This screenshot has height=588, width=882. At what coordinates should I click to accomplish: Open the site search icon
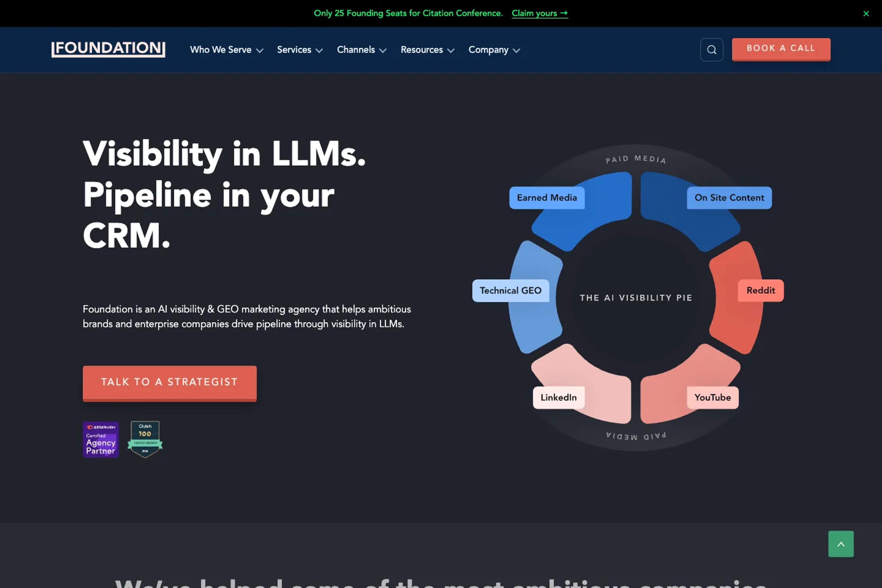pyautogui.click(x=711, y=50)
